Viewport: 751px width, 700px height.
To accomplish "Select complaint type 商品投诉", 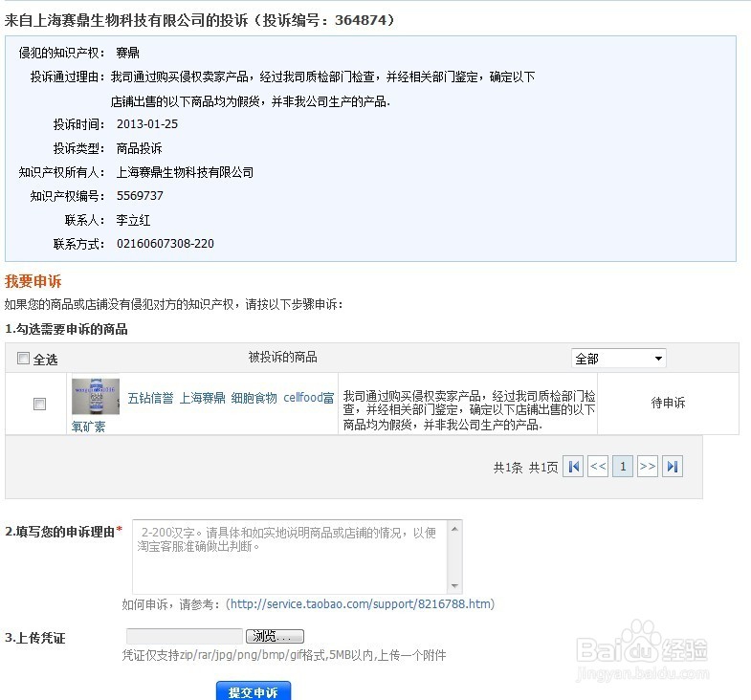I will (x=139, y=148).
